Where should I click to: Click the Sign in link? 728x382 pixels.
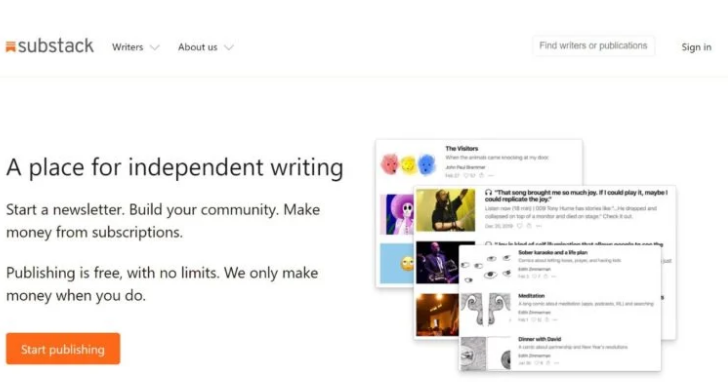[x=696, y=47]
